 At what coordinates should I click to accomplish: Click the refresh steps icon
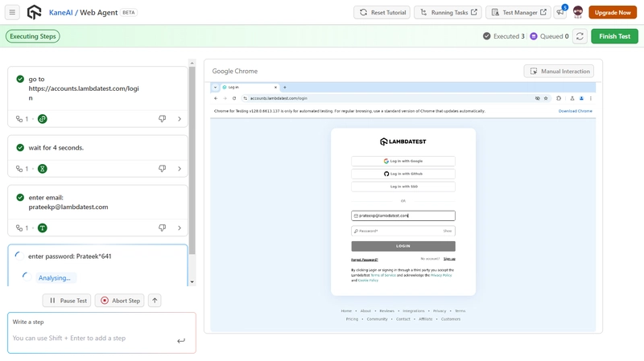coord(580,36)
